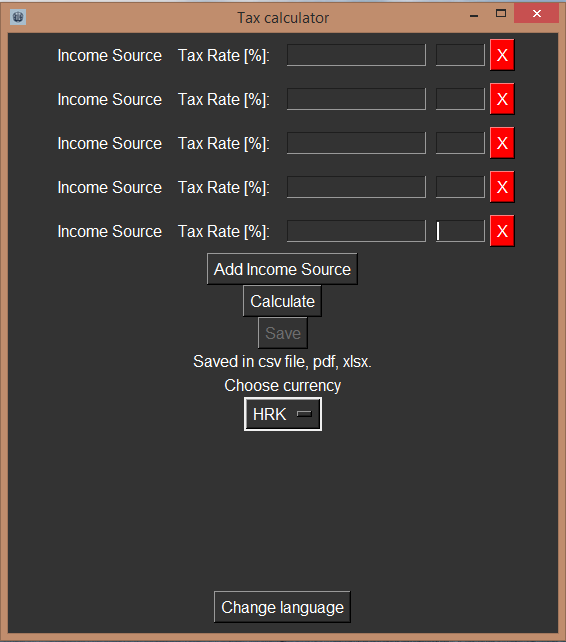Remove the third income source with X
Image resolution: width=566 pixels, height=642 pixels.
(x=502, y=143)
